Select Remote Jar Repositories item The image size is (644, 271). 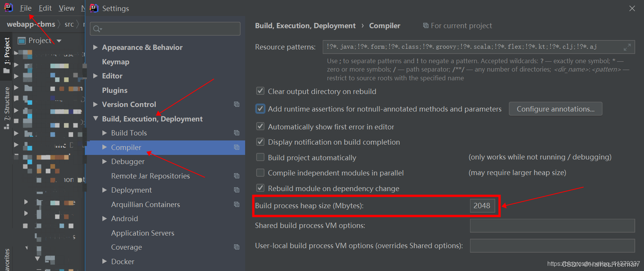[150, 176]
